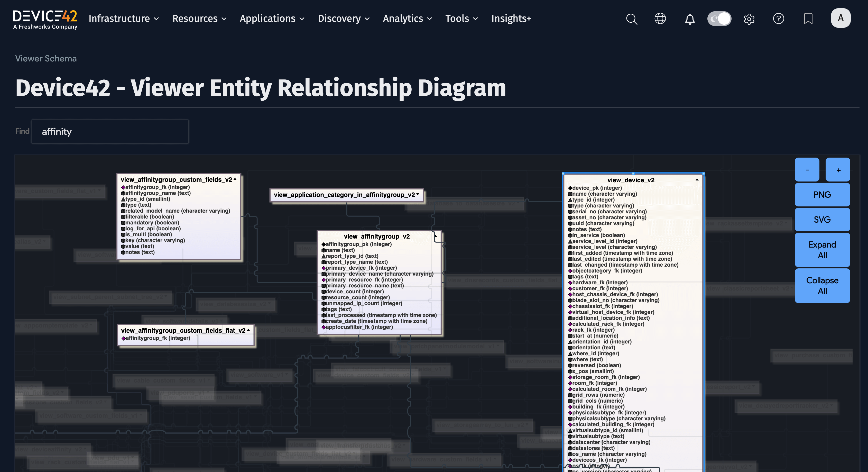Viewport: 868px width, 472px height.
Task: Export the diagram as SVG
Action: pos(822,220)
